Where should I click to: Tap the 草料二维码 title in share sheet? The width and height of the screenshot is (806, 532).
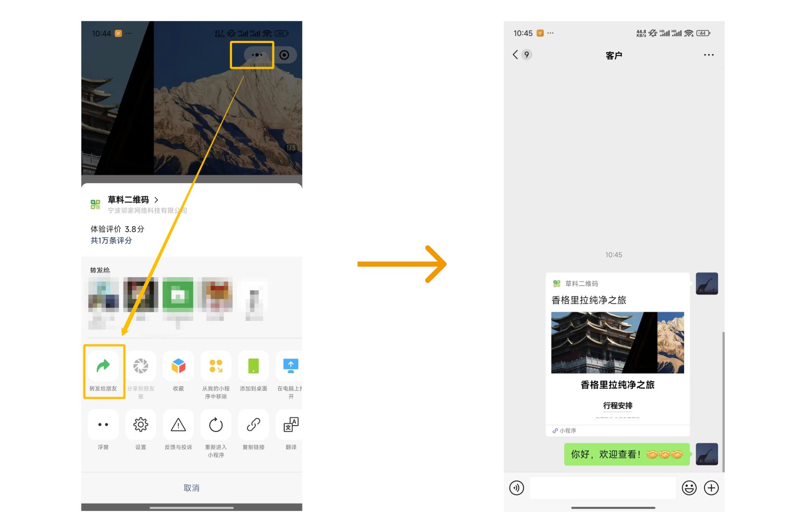coord(128,200)
